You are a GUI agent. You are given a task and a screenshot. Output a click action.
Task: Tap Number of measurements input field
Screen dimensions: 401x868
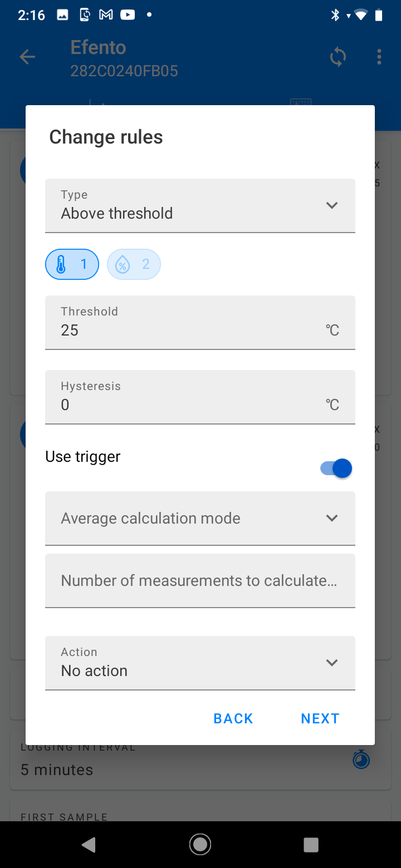tap(200, 580)
